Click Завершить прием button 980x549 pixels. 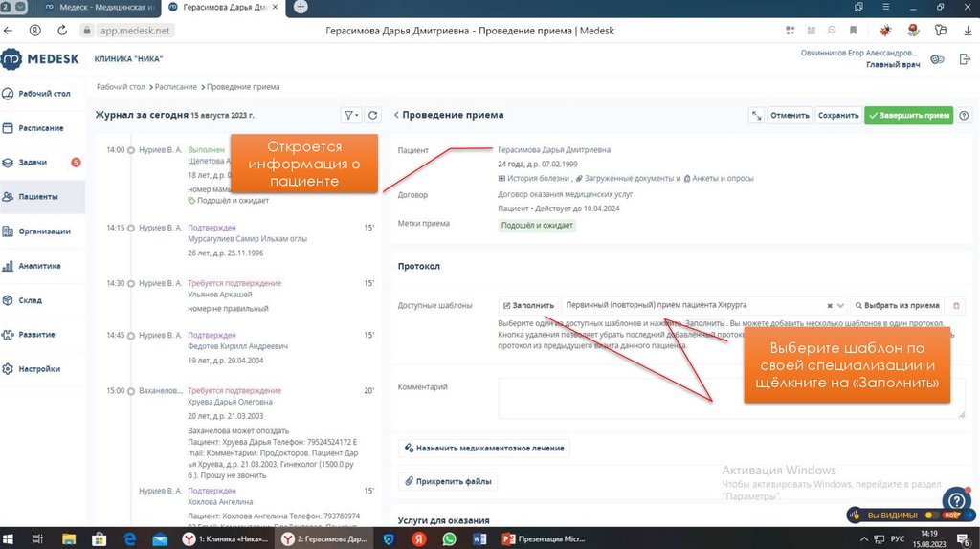pos(909,115)
